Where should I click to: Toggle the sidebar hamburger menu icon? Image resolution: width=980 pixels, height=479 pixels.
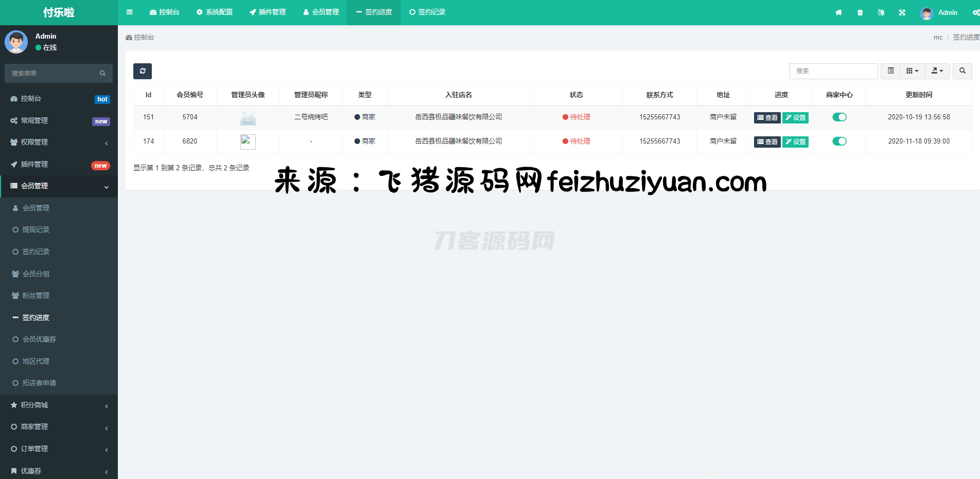[x=130, y=12]
